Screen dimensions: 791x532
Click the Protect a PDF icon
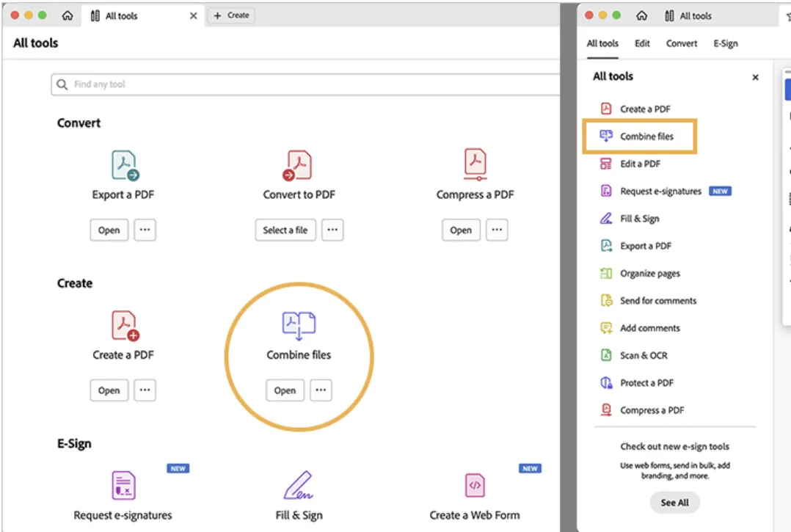606,382
